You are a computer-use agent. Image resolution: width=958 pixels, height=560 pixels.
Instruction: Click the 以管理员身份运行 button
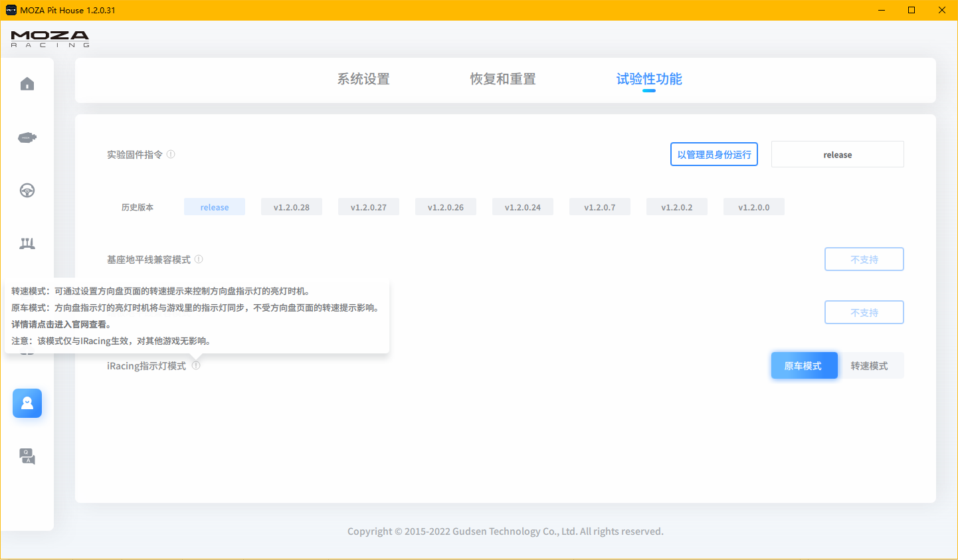pyautogui.click(x=714, y=154)
